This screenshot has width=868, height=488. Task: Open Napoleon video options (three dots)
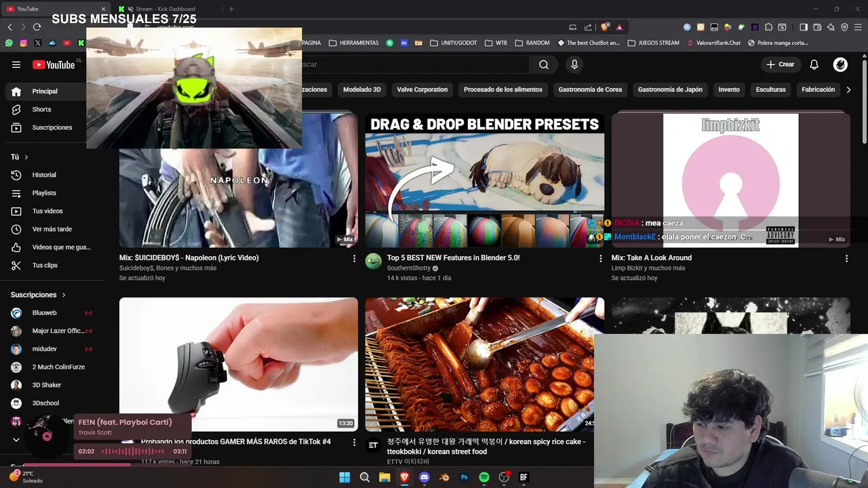click(x=354, y=258)
